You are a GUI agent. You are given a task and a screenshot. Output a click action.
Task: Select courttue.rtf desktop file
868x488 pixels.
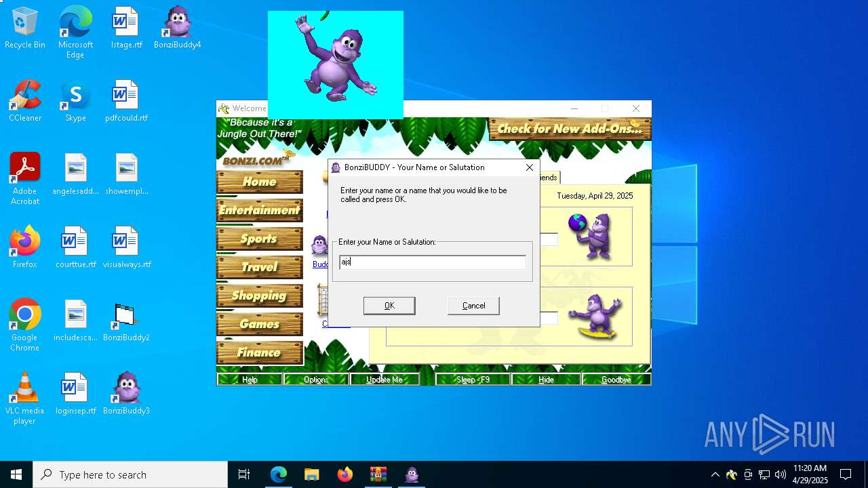[75, 248]
